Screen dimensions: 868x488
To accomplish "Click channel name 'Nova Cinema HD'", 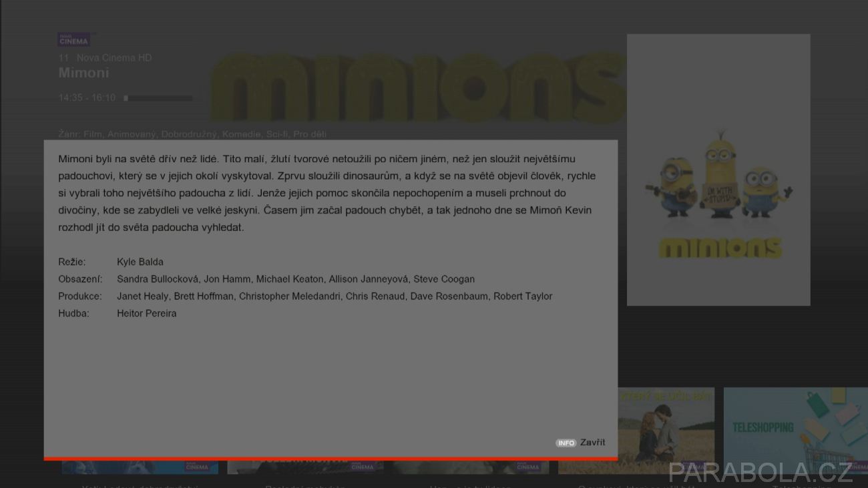I will click(x=114, y=58).
